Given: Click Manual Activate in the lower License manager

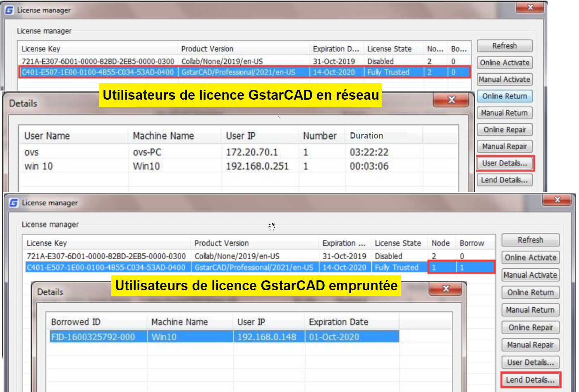Looking at the screenshot, I should (x=531, y=275).
